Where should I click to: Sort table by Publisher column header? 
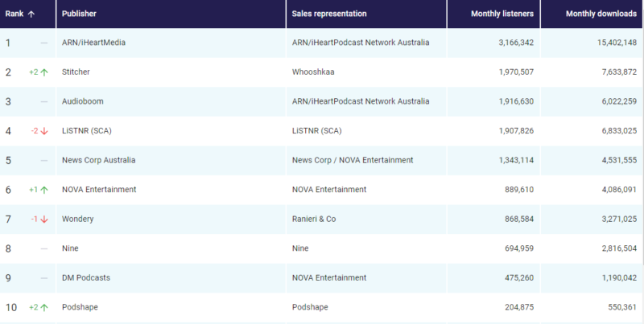(80, 14)
